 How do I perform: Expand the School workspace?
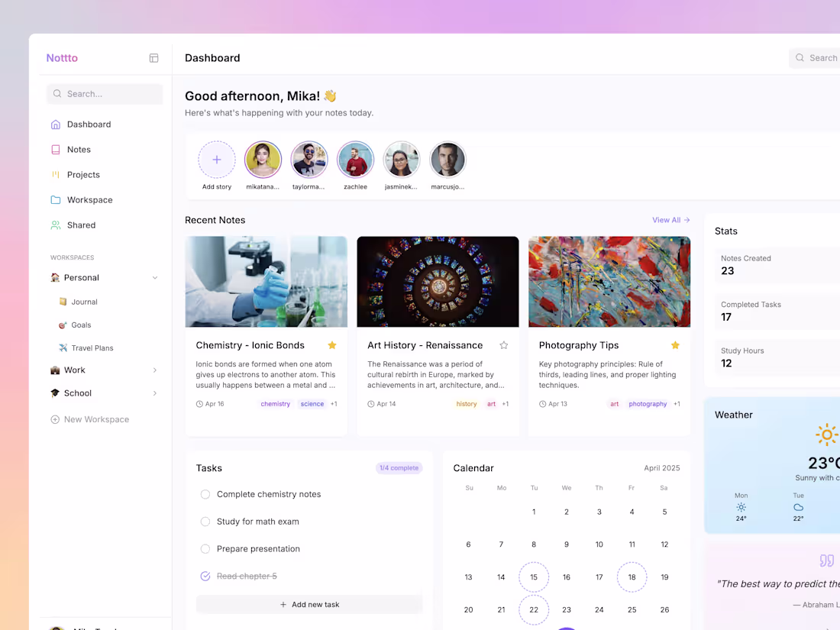155,393
